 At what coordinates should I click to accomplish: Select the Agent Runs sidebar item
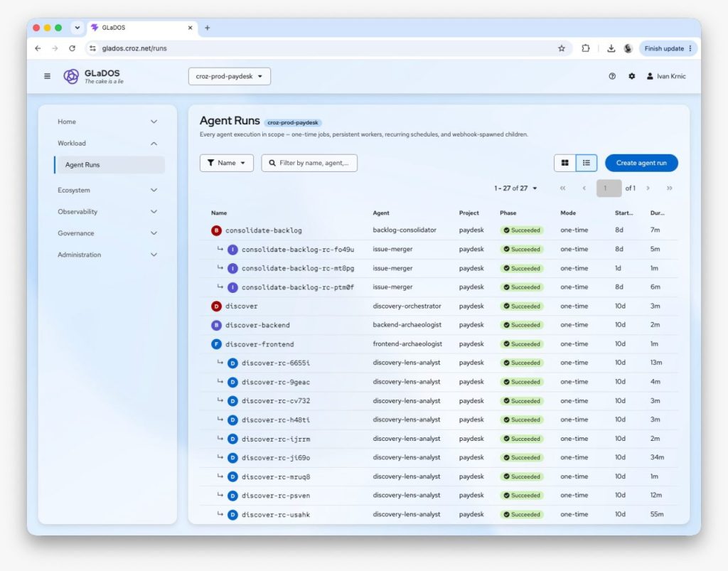[109, 165]
